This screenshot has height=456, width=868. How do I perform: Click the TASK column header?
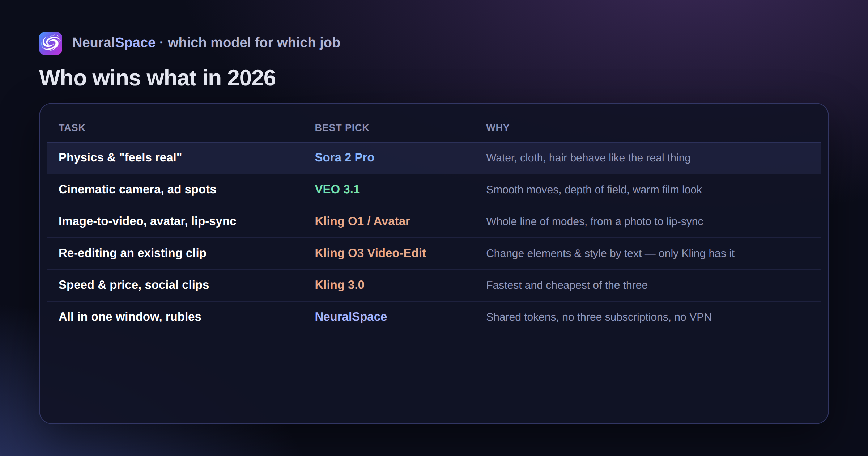click(x=72, y=128)
